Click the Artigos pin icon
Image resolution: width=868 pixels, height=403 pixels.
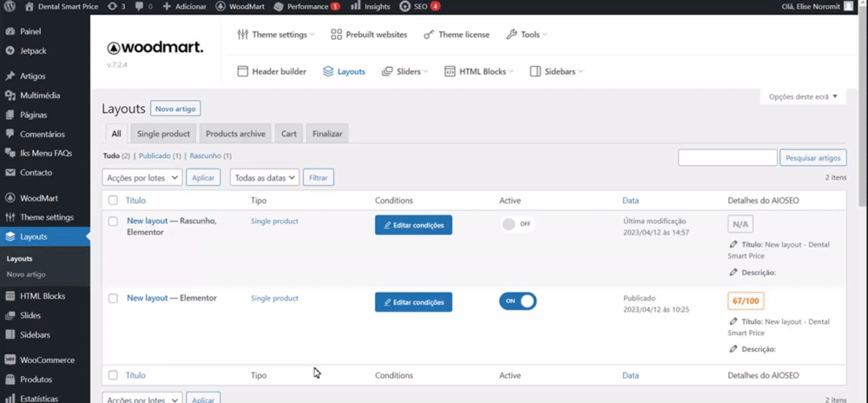10,76
